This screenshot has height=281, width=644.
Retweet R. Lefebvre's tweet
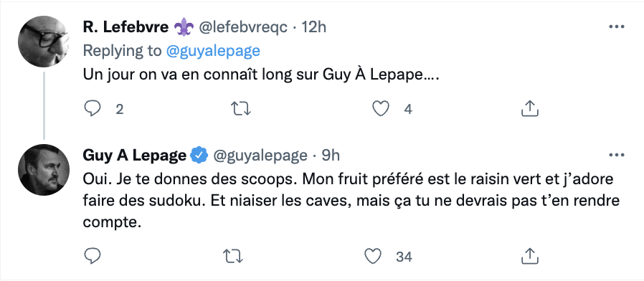coord(241,109)
